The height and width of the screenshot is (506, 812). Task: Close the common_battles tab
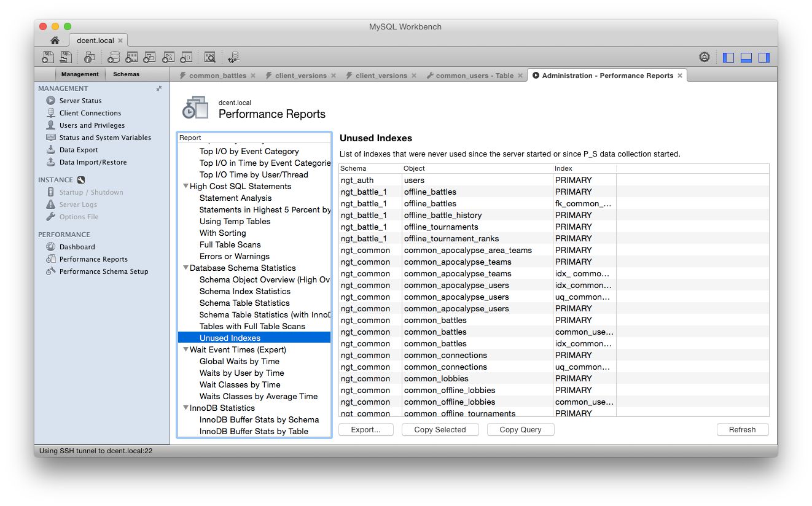tap(253, 76)
